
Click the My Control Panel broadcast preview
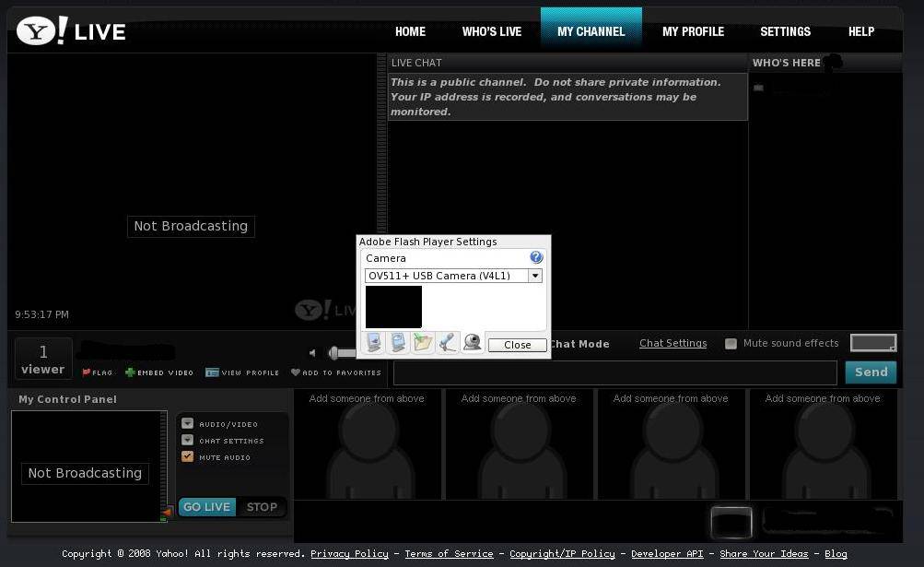(89, 467)
